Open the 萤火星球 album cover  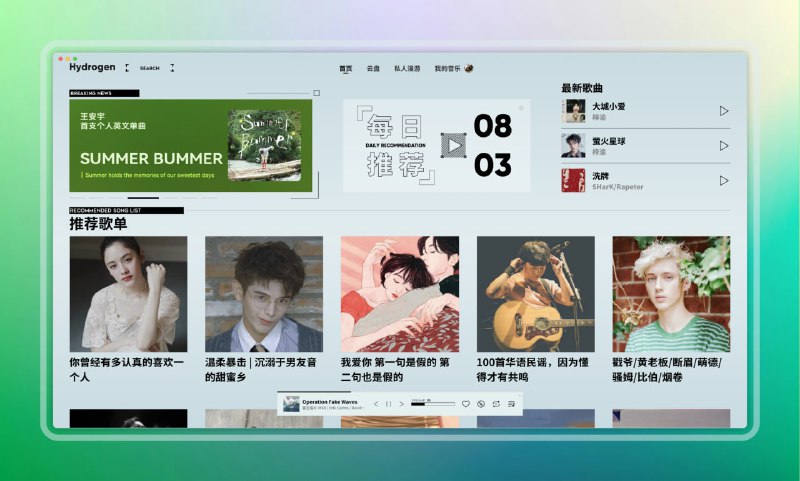click(x=573, y=146)
